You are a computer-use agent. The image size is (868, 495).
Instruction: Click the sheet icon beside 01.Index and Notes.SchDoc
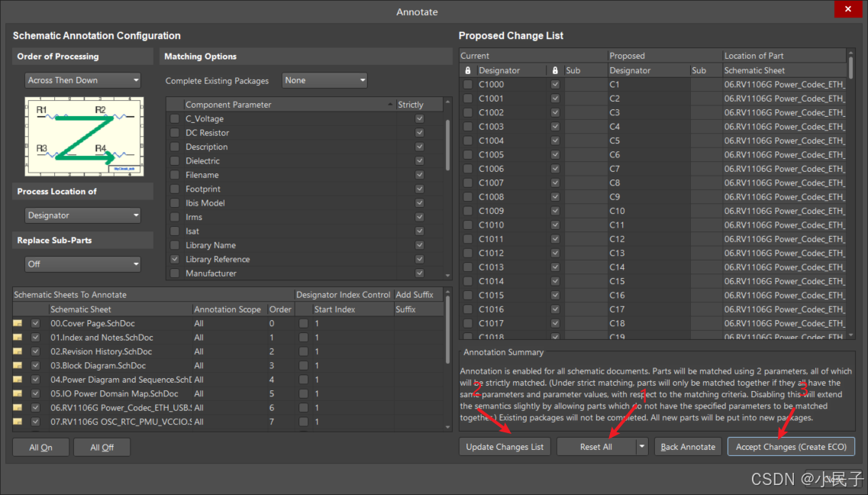pyautogui.click(x=18, y=337)
